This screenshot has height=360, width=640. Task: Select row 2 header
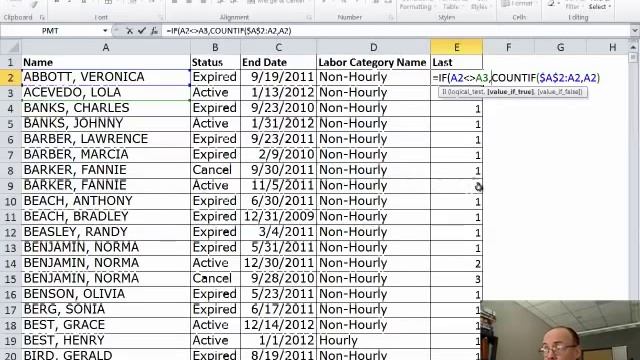(10, 78)
